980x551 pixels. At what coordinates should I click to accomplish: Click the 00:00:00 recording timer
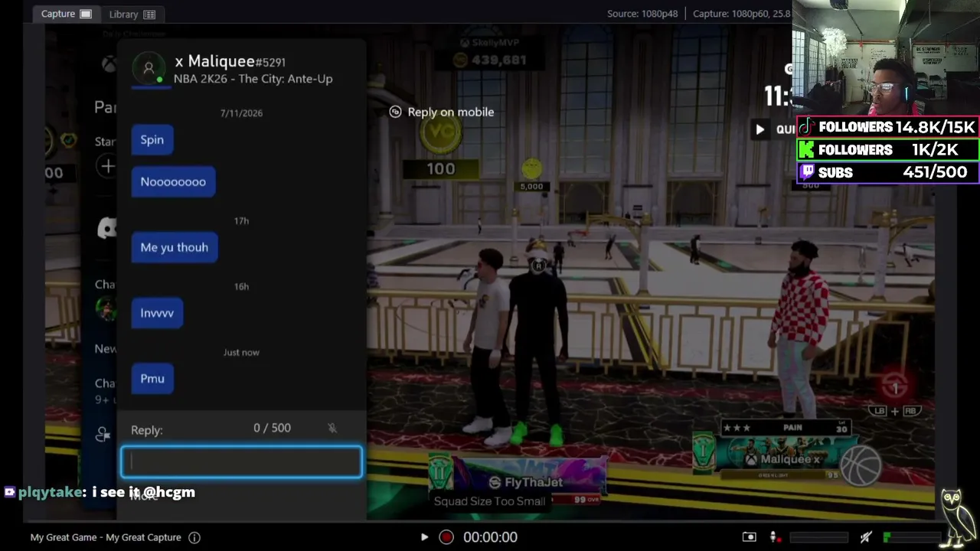(490, 537)
